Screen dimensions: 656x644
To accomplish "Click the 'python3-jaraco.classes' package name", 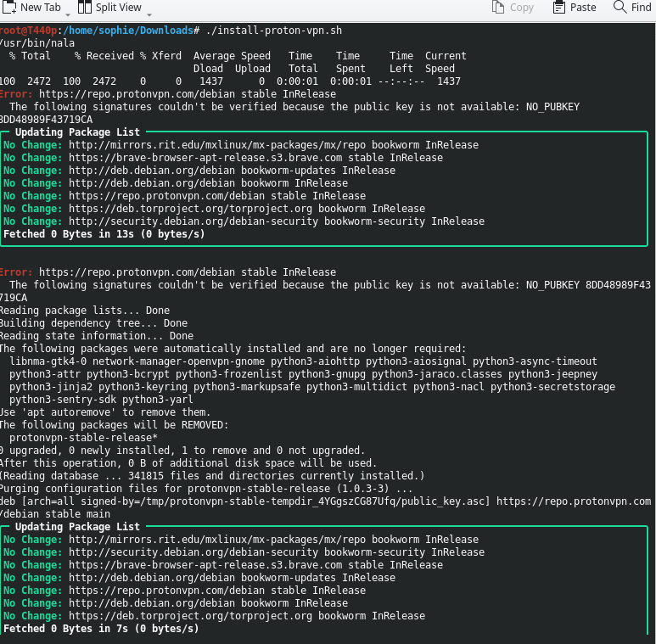I will tap(437, 374).
